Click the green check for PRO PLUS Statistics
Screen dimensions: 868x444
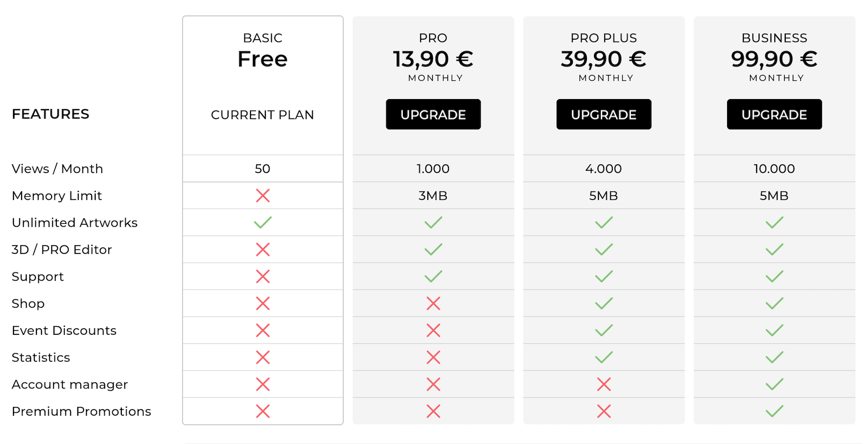[604, 357]
